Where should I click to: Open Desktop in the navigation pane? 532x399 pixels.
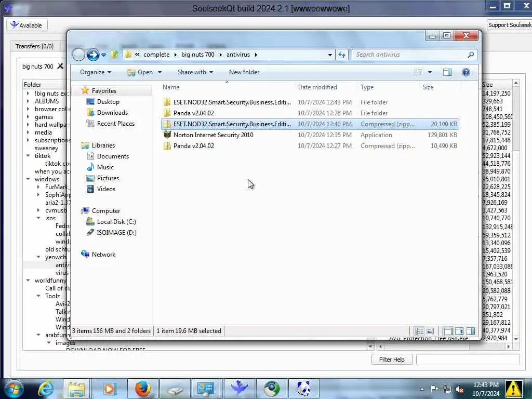click(108, 102)
